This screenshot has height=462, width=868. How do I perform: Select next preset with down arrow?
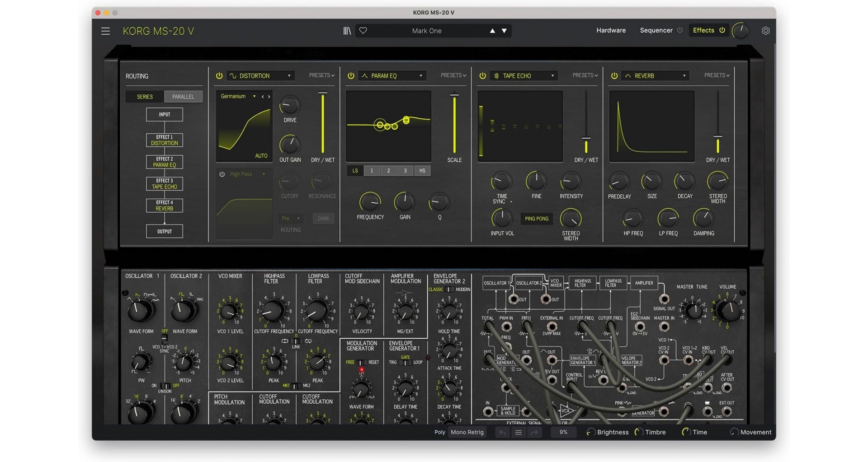click(x=504, y=31)
